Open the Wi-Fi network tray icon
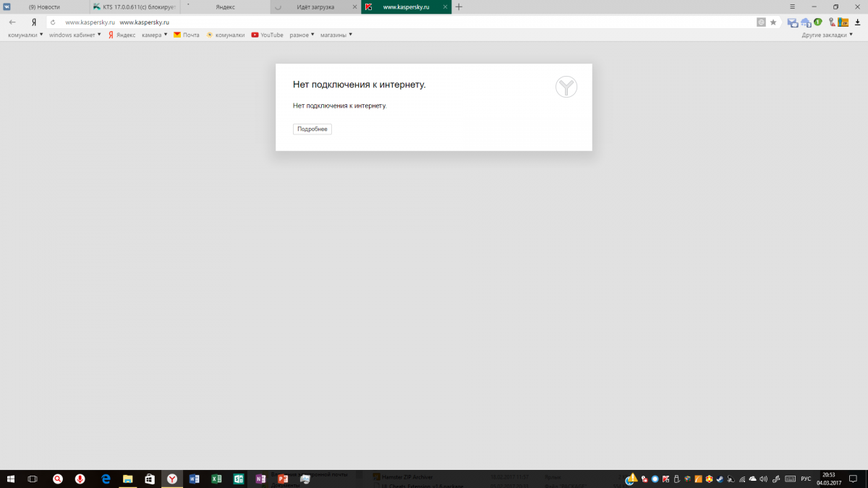 point(742,479)
